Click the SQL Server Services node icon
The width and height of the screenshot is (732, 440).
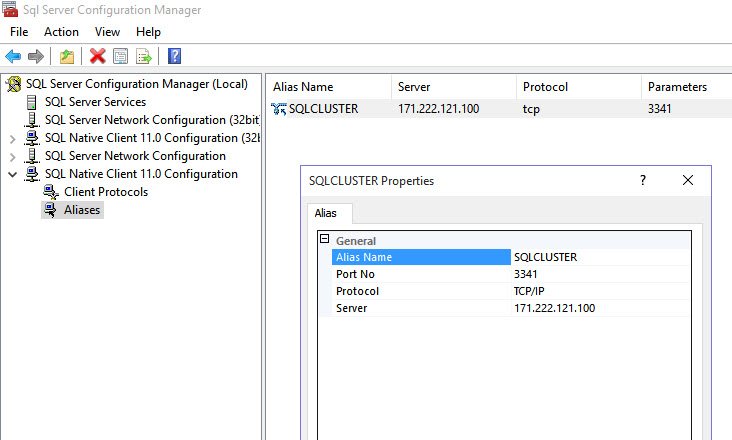click(x=31, y=102)
